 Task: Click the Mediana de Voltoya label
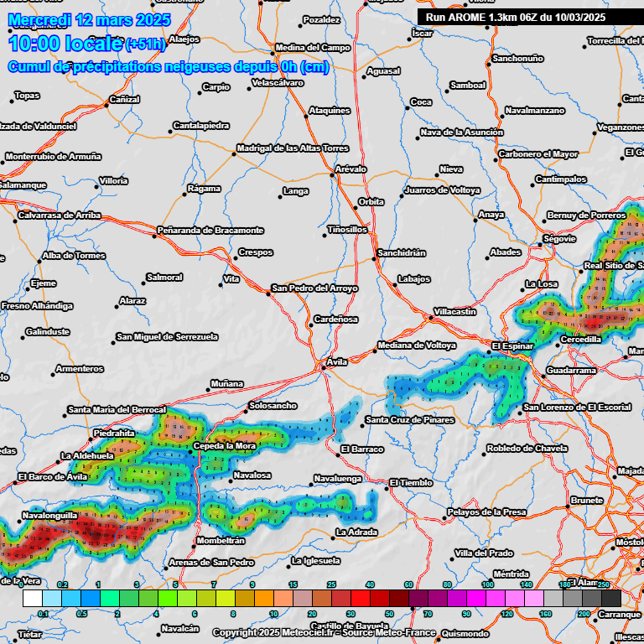point(417,345)
